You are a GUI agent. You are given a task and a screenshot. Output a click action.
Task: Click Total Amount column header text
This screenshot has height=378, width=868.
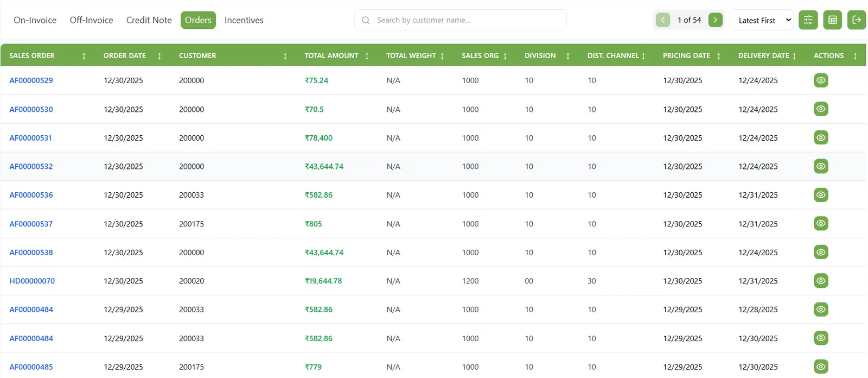(x=331, y=56)
